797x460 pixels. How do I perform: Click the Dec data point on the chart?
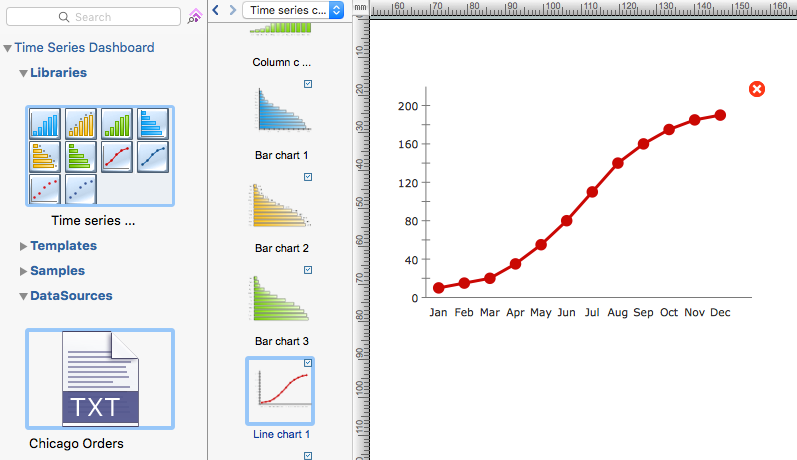coord(720,115)
